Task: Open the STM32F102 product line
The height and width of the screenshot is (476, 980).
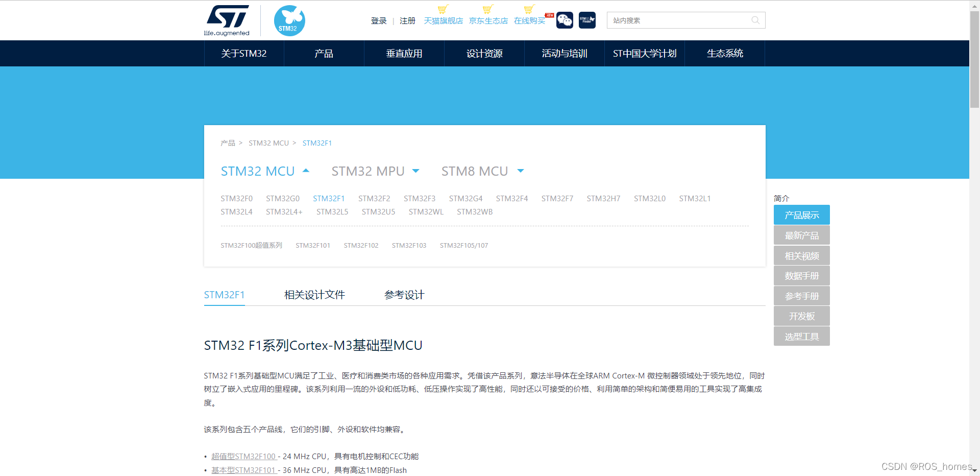Action: point(361,246)
